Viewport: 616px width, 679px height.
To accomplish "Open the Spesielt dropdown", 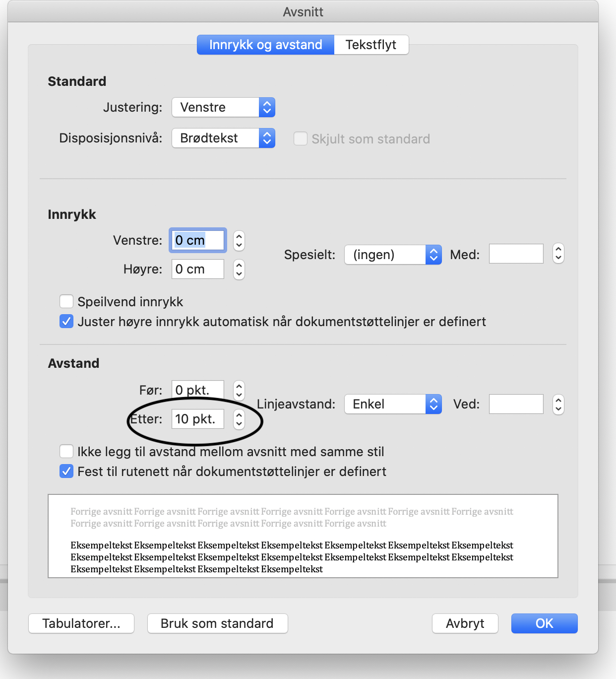I will pyautogui.click(x=393, y=255).
